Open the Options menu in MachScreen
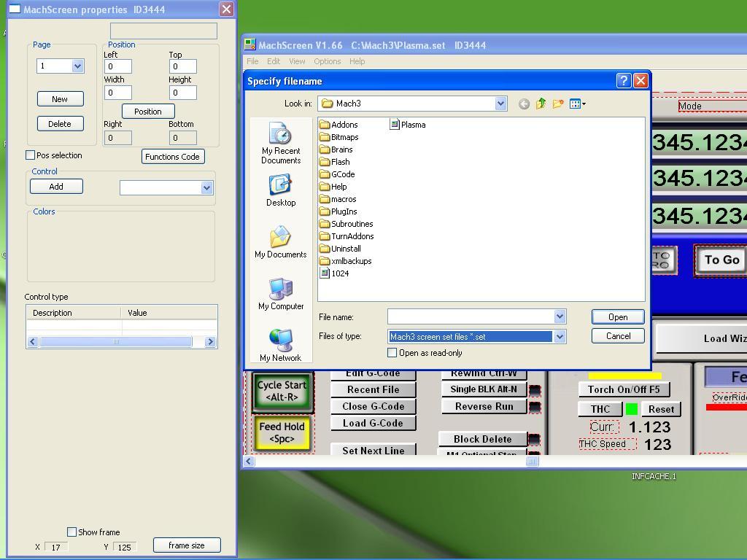Viewport: 747px width, 560px height. point(328,61)
